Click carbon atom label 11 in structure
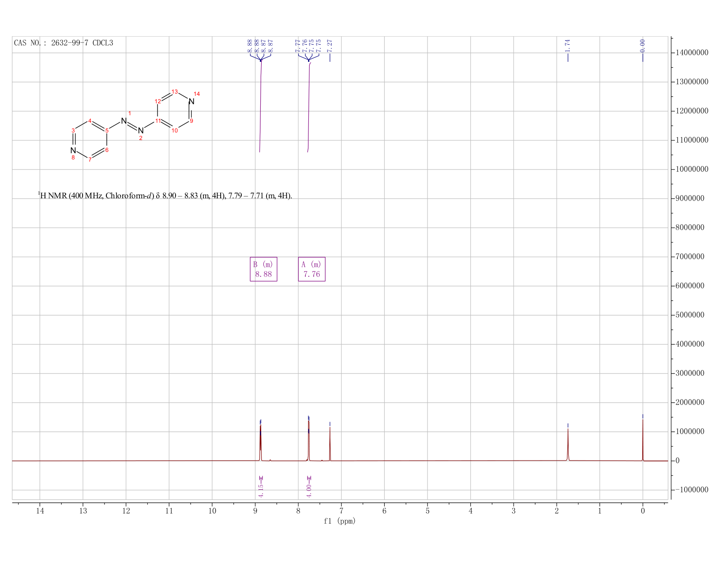 [158, 121]
